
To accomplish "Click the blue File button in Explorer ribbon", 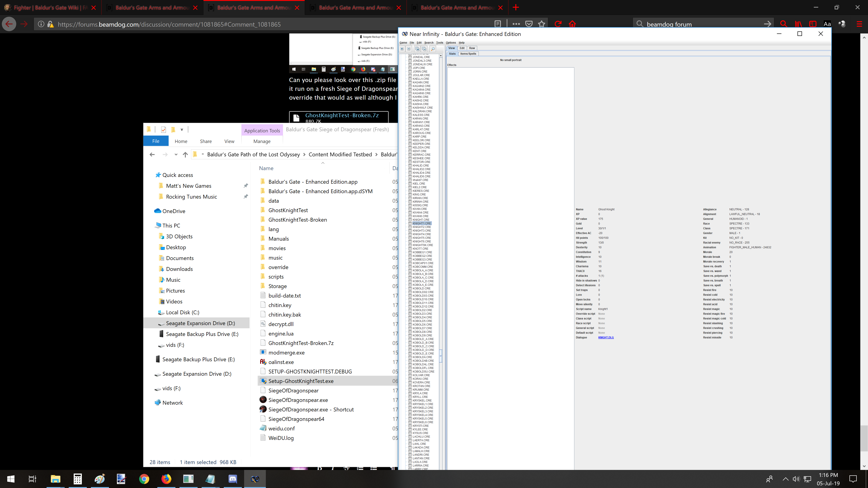I will coord(156,141).
